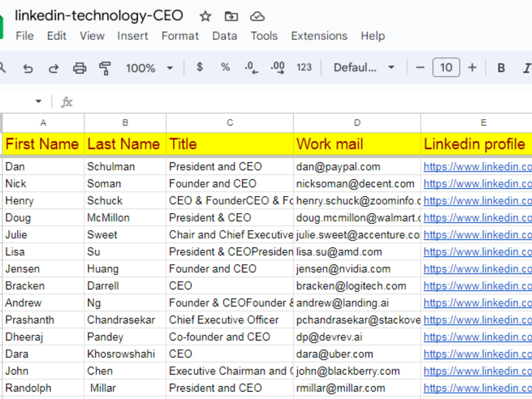Select cell containing dp@devrev.ai
Image resolution: width=532 pixels, height=399 pixels.
click(x=357, y=337)
